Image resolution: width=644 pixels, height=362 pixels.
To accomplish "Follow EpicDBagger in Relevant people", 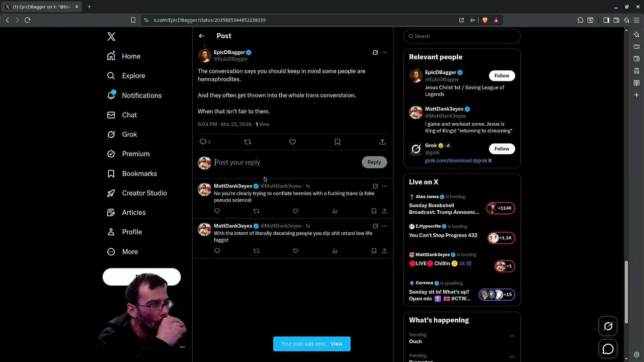I will pyautogui.click(x=502, y=76).
